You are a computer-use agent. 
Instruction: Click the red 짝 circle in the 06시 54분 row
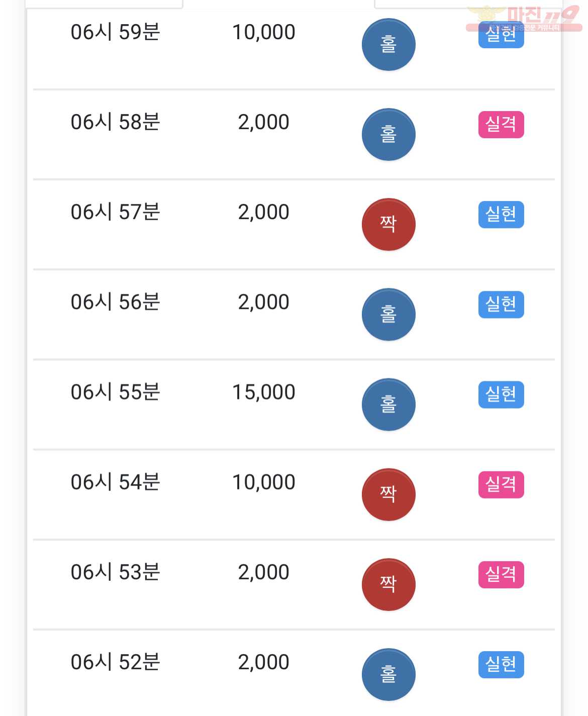(x=388, y=494)
